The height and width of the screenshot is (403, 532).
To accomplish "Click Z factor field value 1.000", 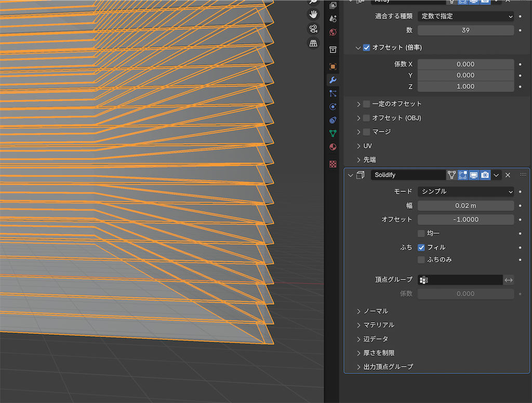I will tap(465, 87).
